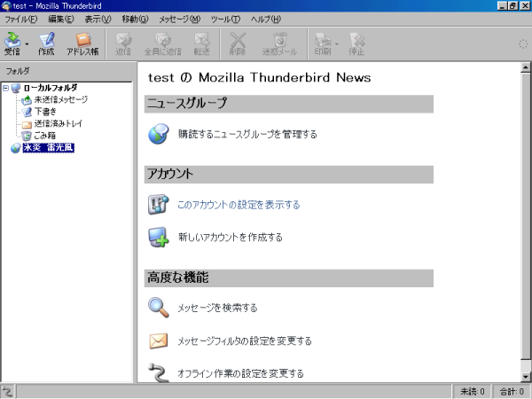Click the new account monitor plus icon
Image resolution: width=532 pixels, height=399 pixels.
(x=159, y=237)
